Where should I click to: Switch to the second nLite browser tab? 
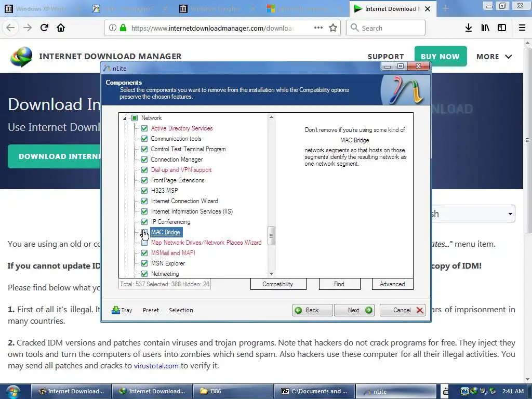coord(129,8)
